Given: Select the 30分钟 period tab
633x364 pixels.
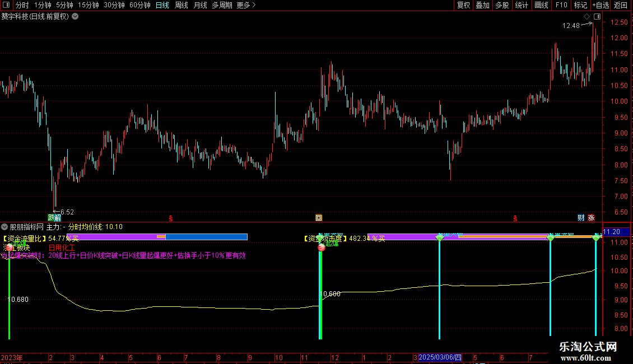Looking at the screenshot, I should pyautogui.click(x=114, y=5).
